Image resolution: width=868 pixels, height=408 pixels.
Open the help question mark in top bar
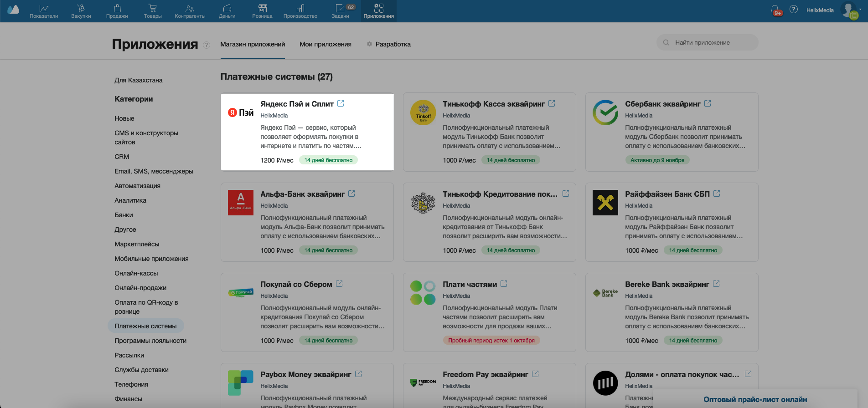click(794, 10)
